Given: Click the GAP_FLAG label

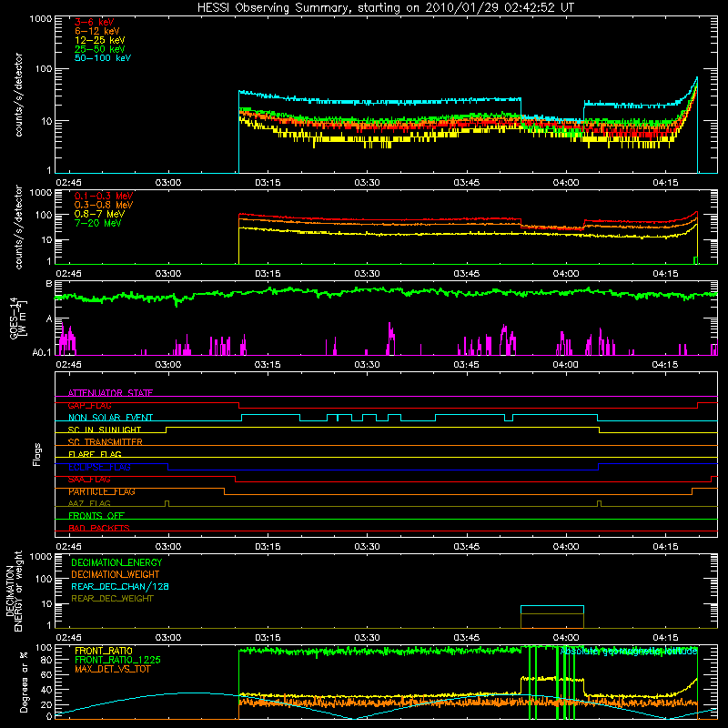Looking at the screenshot, I should tap(89, 405).
